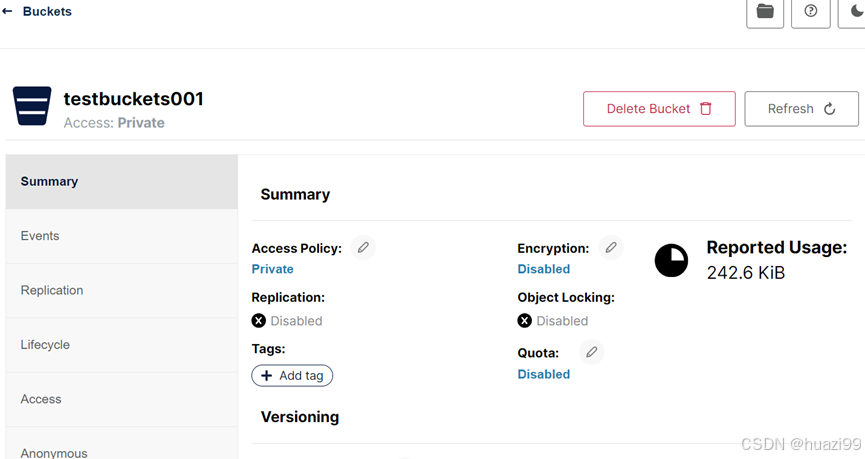Click the Reported Usage label

[x=777, y=248]
